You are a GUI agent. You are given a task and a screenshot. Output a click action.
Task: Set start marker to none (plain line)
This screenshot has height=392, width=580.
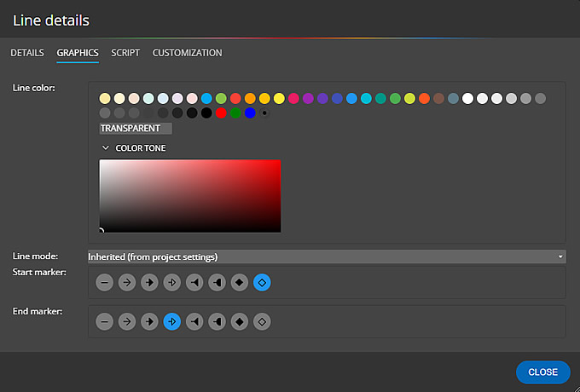tap(105, 283)
